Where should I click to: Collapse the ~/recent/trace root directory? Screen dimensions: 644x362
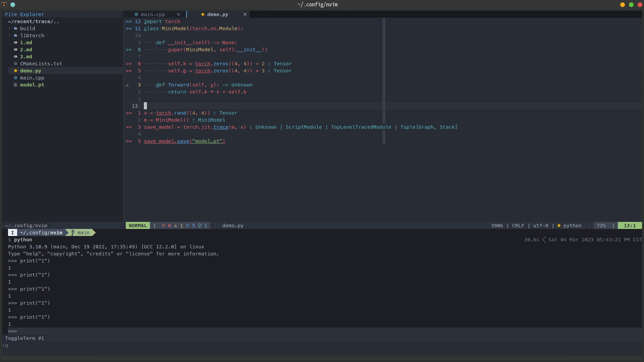click(33, 21)
